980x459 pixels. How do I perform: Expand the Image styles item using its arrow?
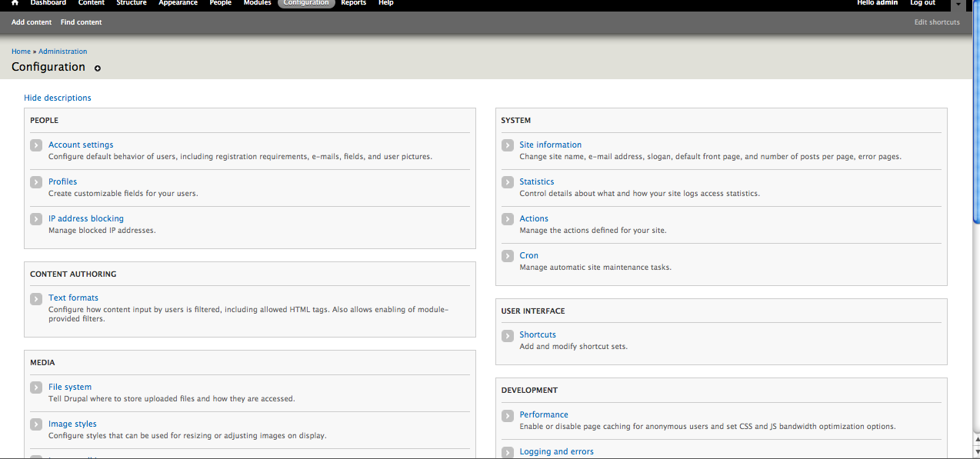tap(35, 424)
